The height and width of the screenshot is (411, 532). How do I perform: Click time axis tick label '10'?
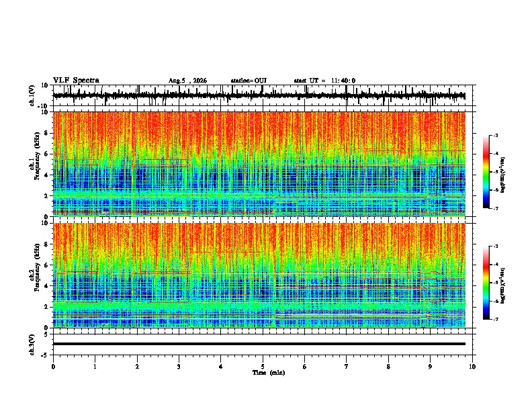pyautogui.click(x=472, y=367)
